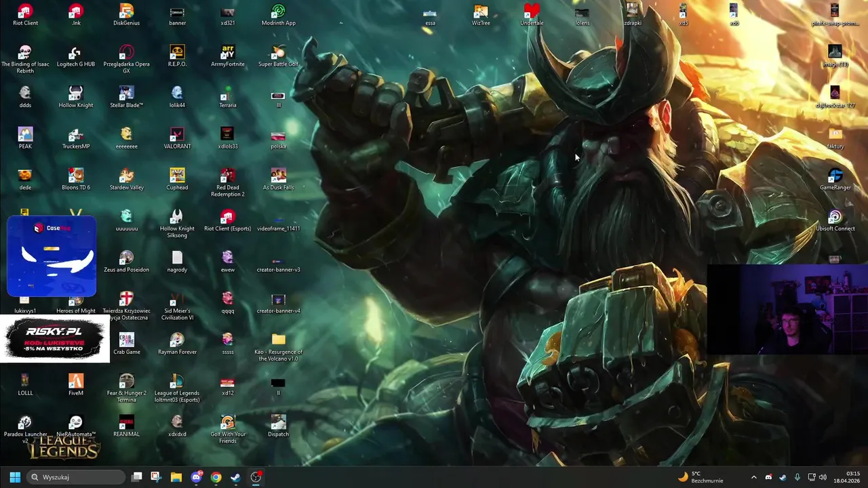Open Przeglądarka Opera GX shortcut
The width and height of the screenshot is (868, 488).
tap(126, 60)
